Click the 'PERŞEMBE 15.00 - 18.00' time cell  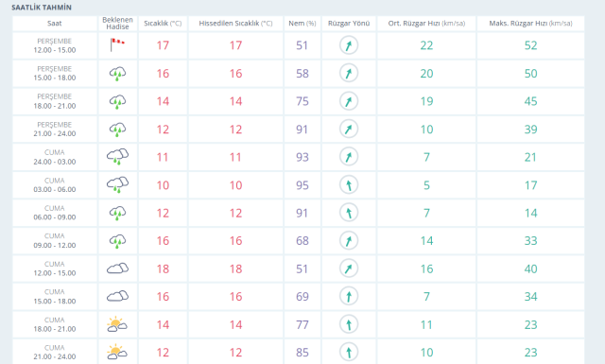(x=55, y=74)
